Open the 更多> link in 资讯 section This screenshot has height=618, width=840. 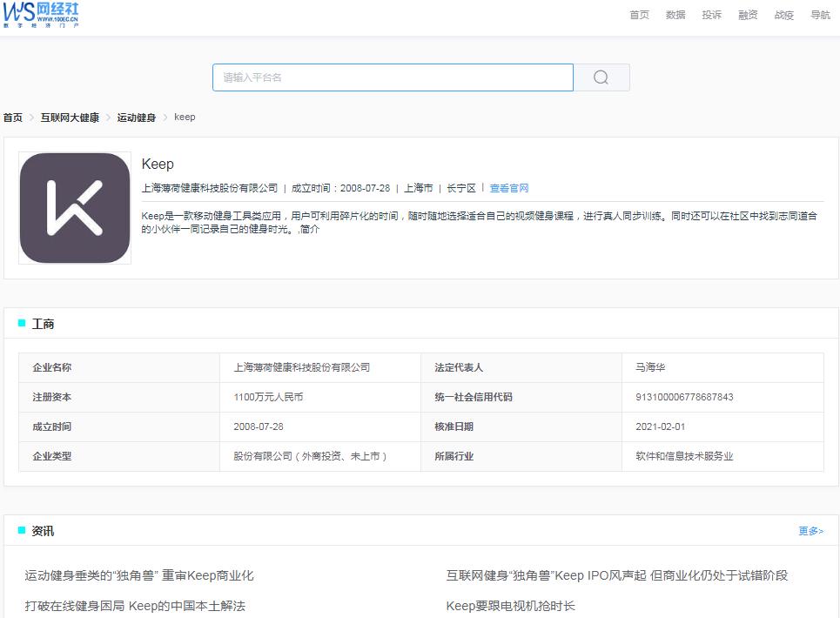click(x=810, y=529)
